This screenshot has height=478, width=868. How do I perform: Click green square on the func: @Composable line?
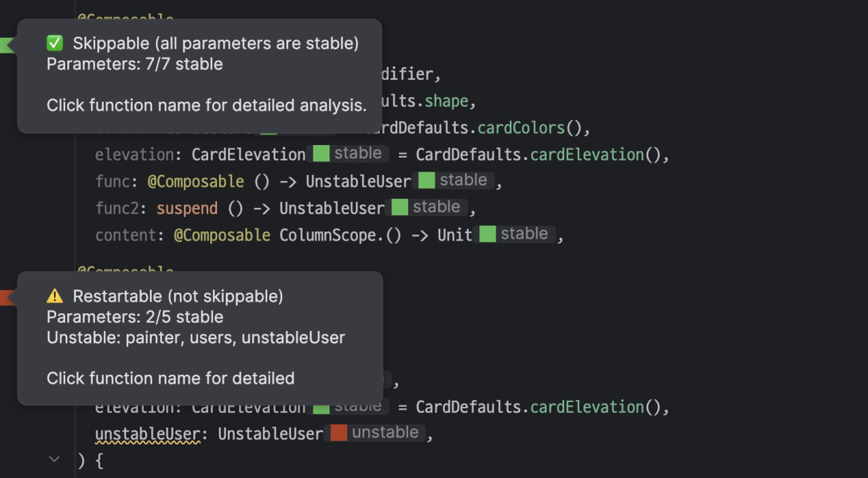[x=426, y=180]
